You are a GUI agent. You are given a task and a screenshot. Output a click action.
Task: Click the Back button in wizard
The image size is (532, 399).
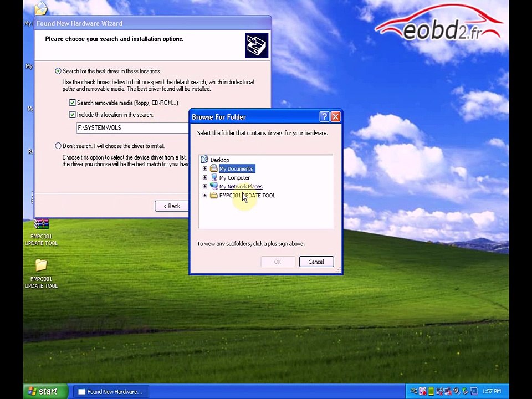click(x=172, y=206)
